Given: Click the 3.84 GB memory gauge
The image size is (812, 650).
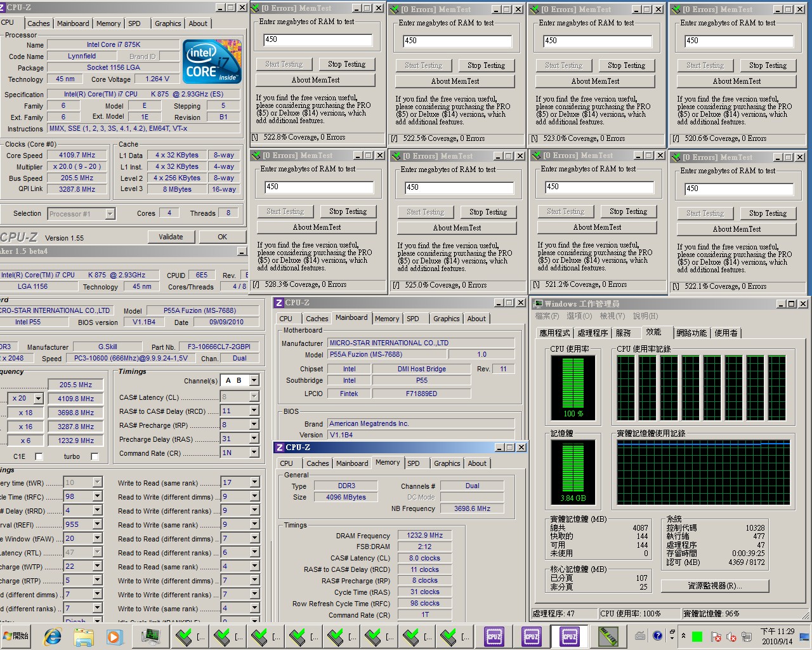Looking at the screenshot, I should click(573, 471).
